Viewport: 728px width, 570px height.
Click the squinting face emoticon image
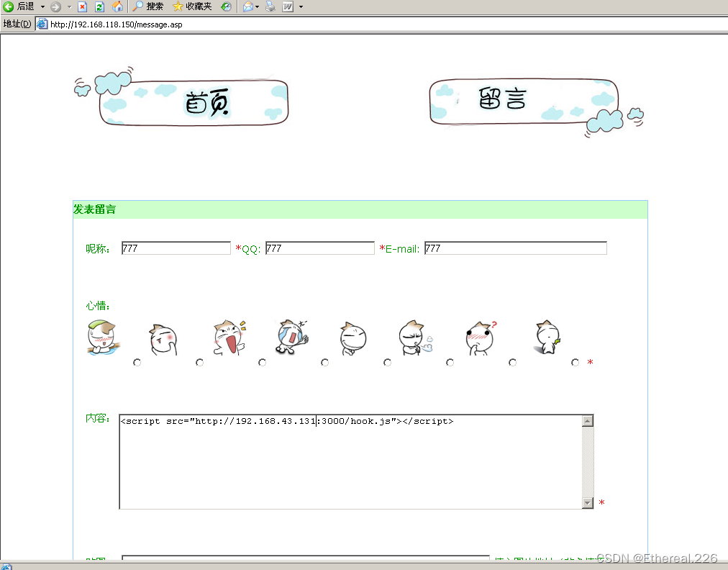click(x=353, y=339)
